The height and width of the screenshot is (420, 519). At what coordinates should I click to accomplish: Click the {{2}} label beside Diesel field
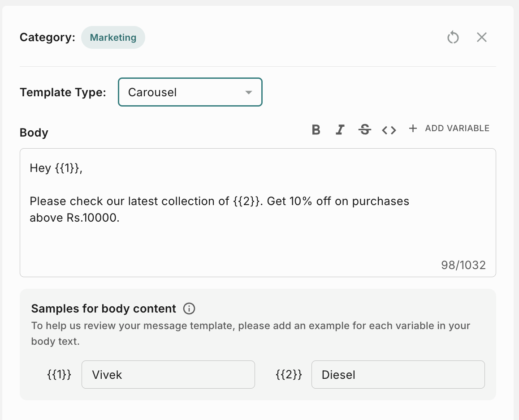pos(289,374)
